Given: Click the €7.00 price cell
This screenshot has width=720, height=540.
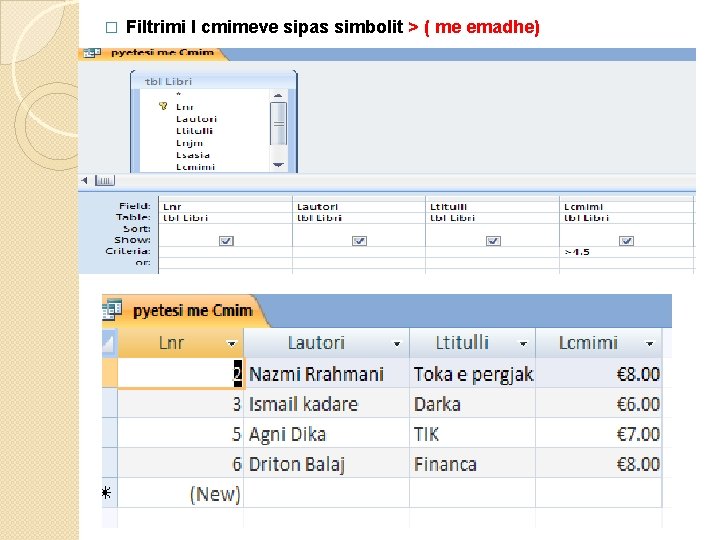Looking at the screenshot, I should (x=598, y=433).
